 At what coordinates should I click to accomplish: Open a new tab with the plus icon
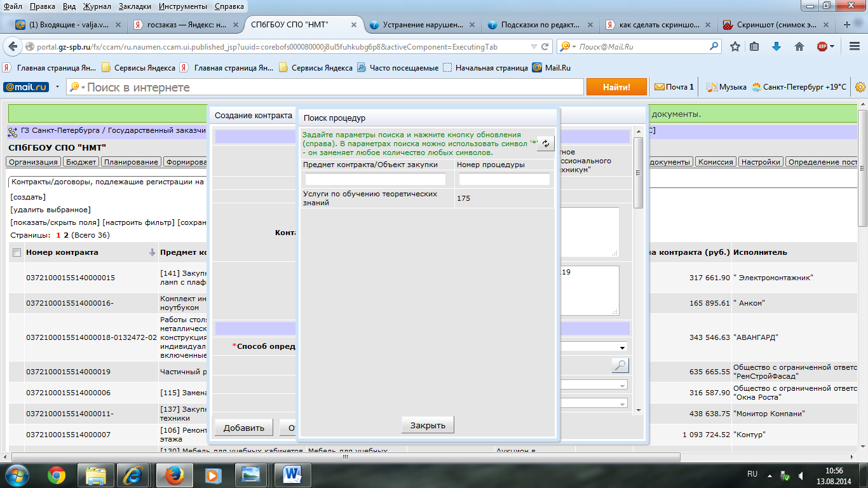pos(847,25)
